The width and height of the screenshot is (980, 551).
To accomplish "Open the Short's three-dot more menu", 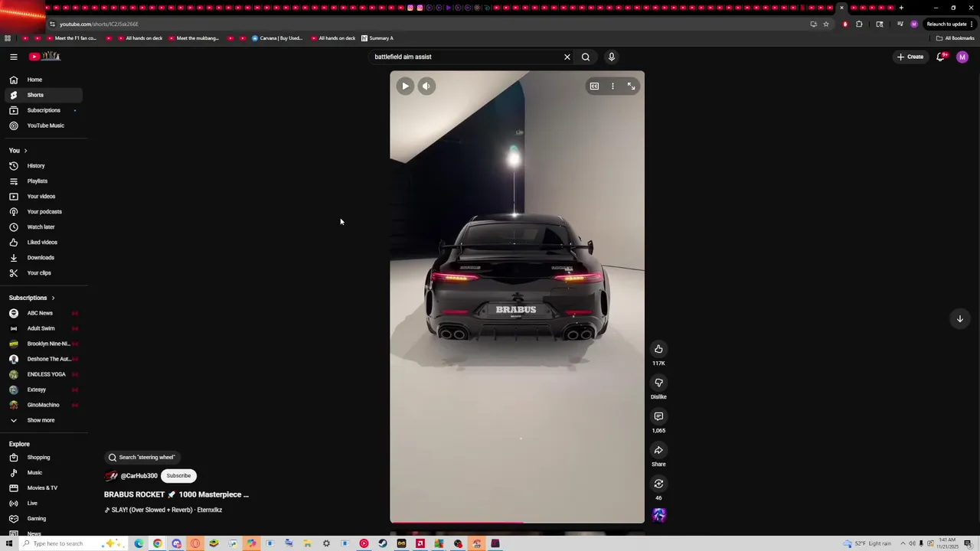I will (612, 86).
